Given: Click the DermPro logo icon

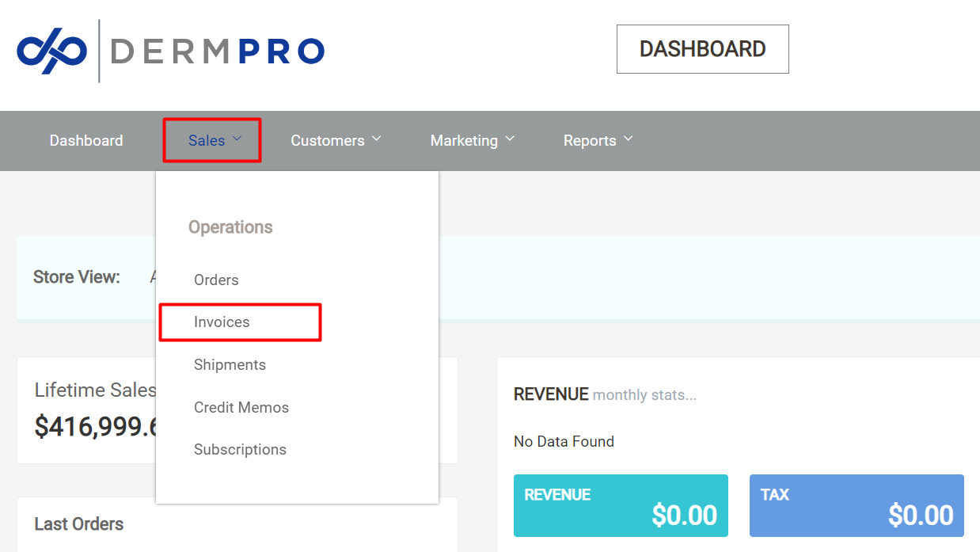Looking at the screenshot, I should coord(52,50).
